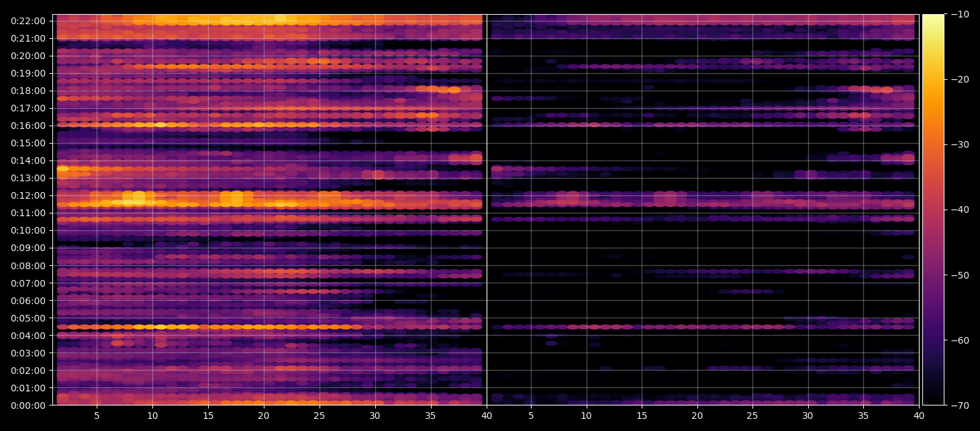Select the 0:14:00 y-axis label
The height and width of the screenshot is (431, 980).
(x=28, y=160)
